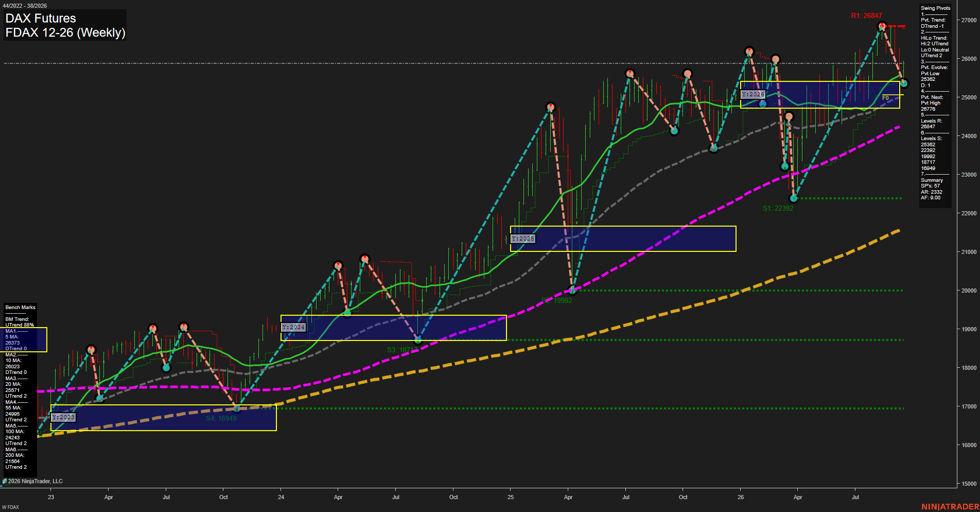Select the W FDAX instrument label
The image size is (980, 512).
click(10, 507)
